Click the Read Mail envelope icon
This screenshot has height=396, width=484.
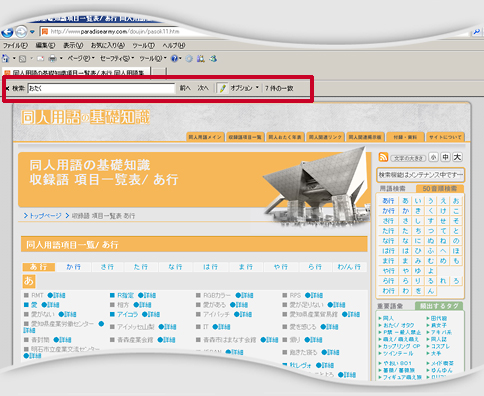(x=40, y=59)
